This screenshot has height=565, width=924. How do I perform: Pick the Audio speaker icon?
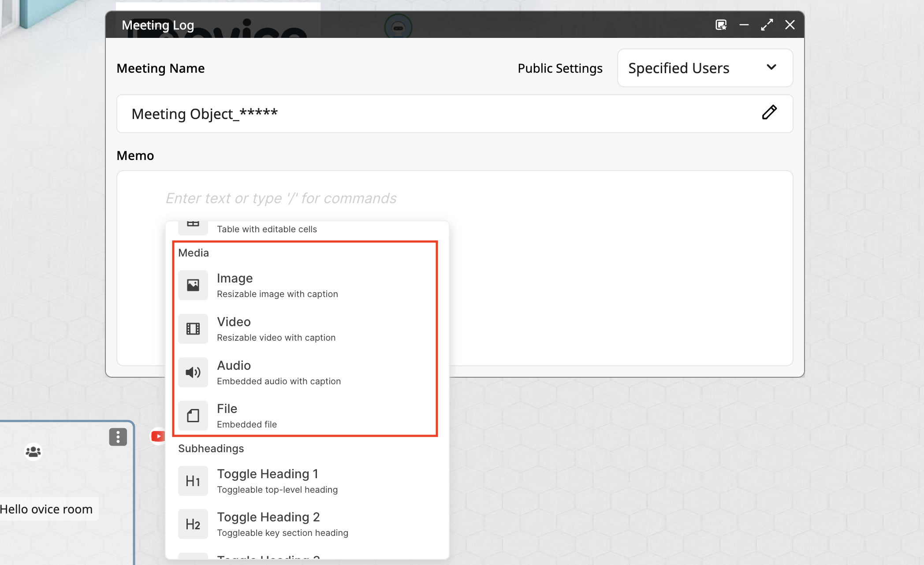(193, 372)
